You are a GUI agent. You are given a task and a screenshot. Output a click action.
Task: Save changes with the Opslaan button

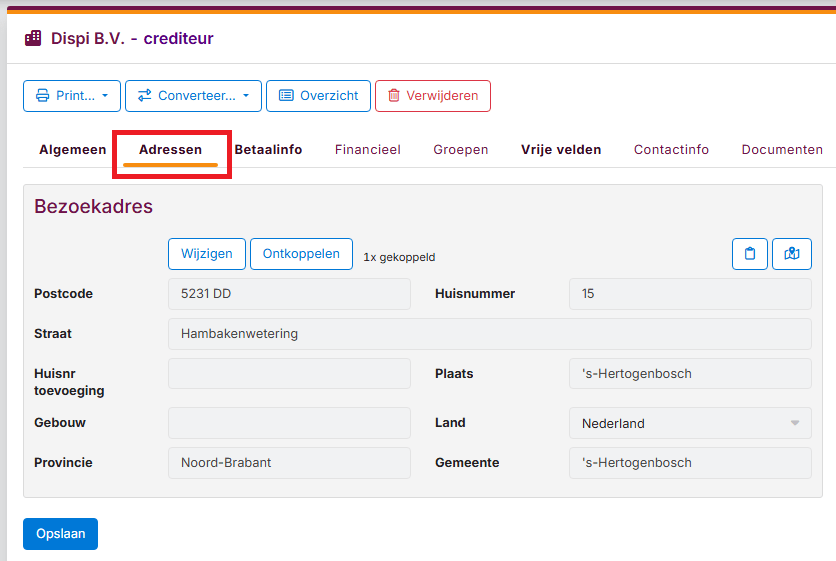click(60, 534)
